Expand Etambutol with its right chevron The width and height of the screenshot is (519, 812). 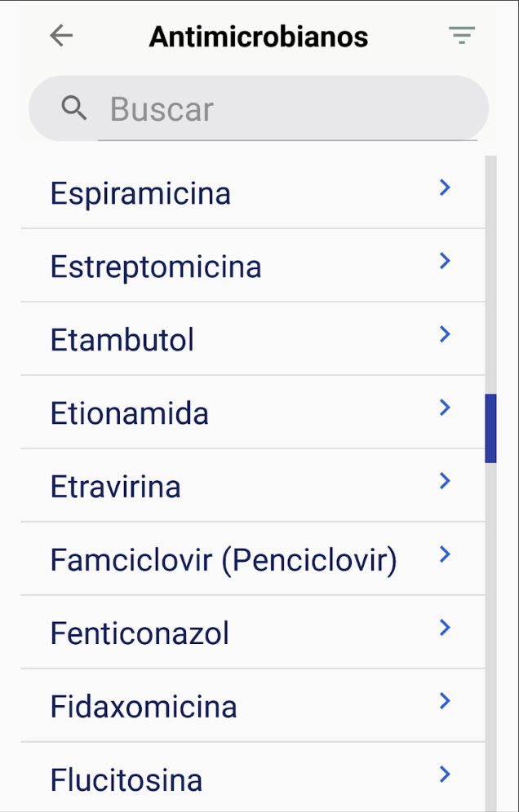445,334
